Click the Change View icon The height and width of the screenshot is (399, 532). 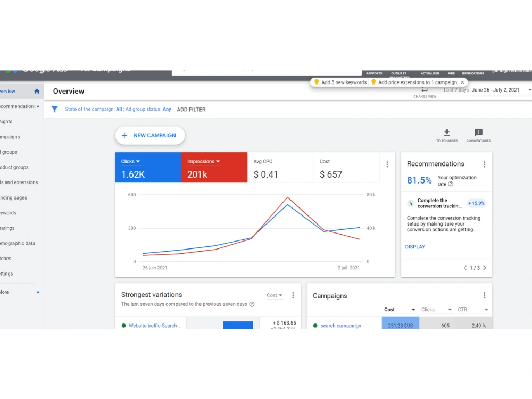pos(425,90)
